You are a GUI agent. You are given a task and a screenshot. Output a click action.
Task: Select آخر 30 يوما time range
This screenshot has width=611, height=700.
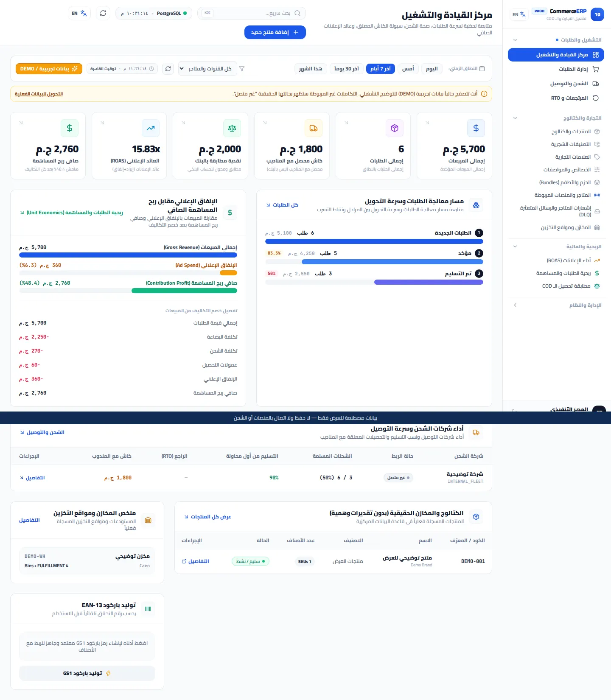[347, 69]
